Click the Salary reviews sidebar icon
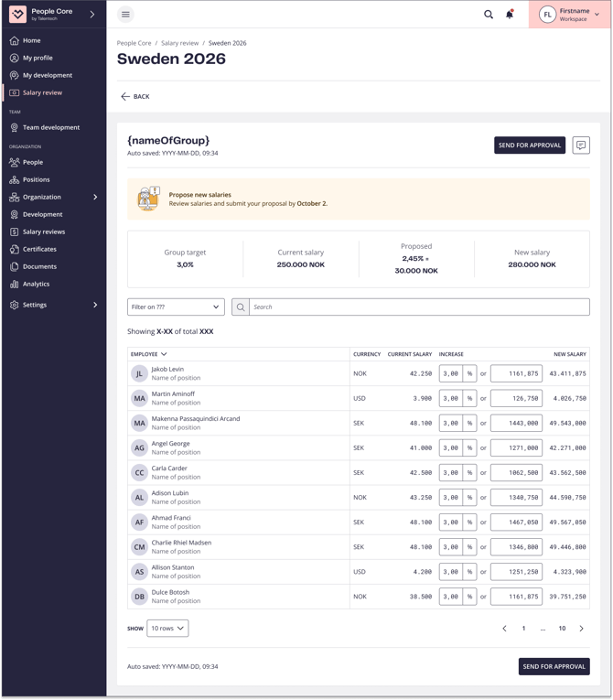 (15, 232)
